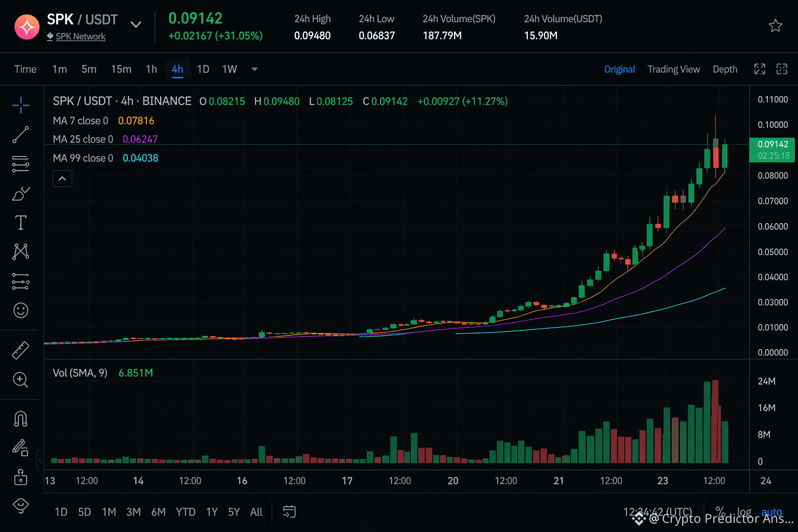This screenshot has height=532, width=798.
Task: Select the ruler measure tool
Action: point(21,351)
